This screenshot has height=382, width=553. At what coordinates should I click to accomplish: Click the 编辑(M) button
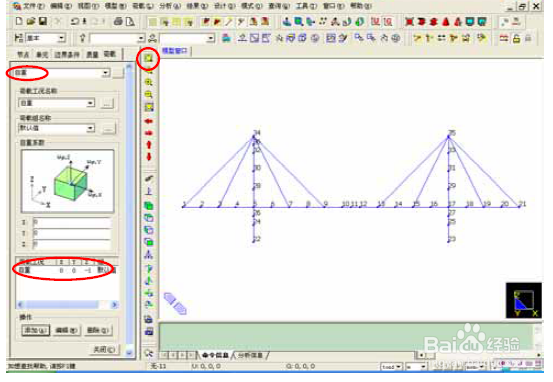(66, 330)
